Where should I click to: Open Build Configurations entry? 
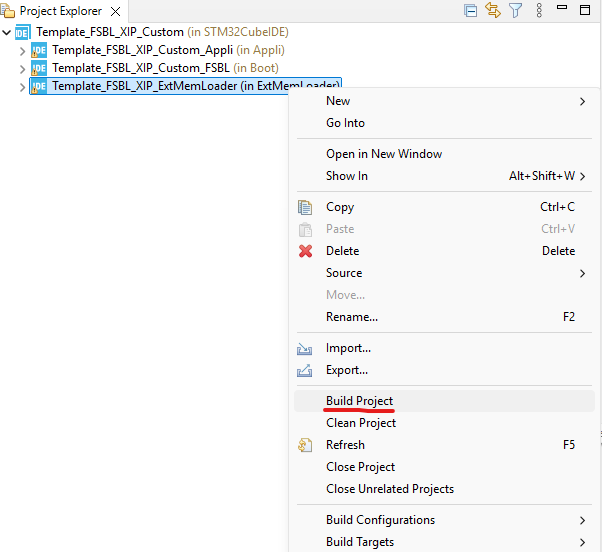tap(445, 520)
